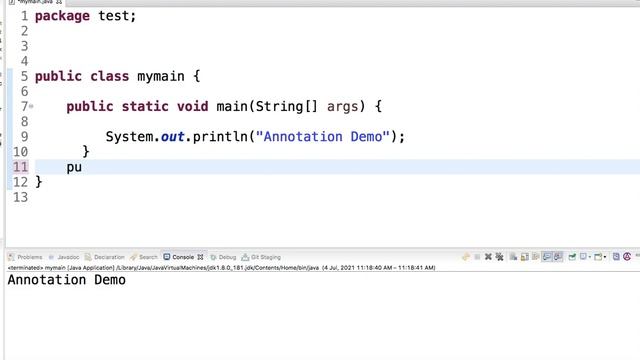The height and width of the screenshot is (360, 640).
Task: Switch to the Debug tab
Action: pos(227,257)
